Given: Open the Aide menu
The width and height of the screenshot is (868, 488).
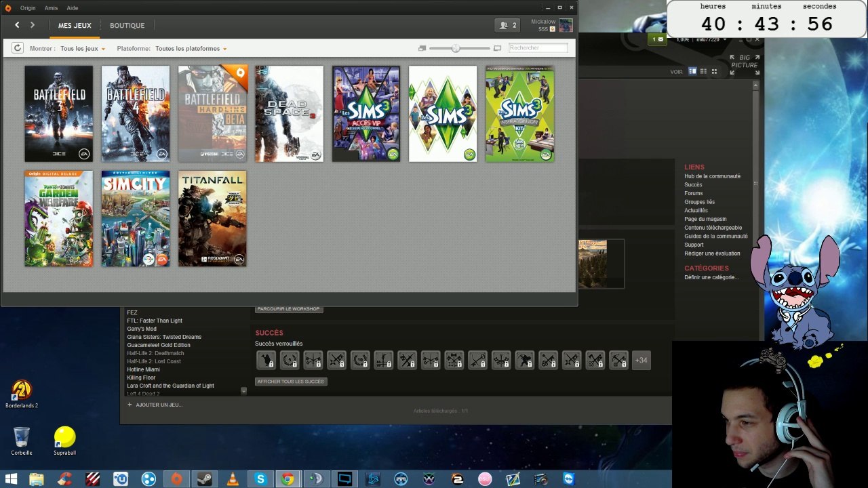Looking at the screenshot, I should (73, 8).
